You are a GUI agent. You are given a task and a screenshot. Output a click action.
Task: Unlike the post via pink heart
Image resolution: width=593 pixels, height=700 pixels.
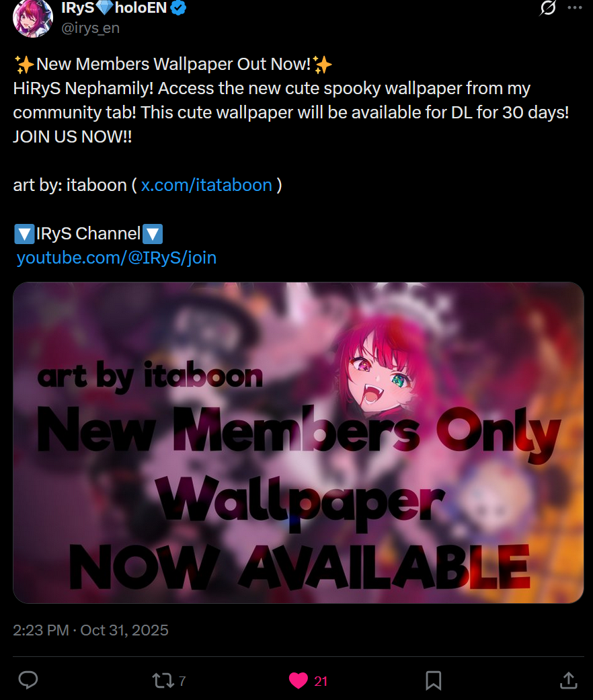coord(298,680)
